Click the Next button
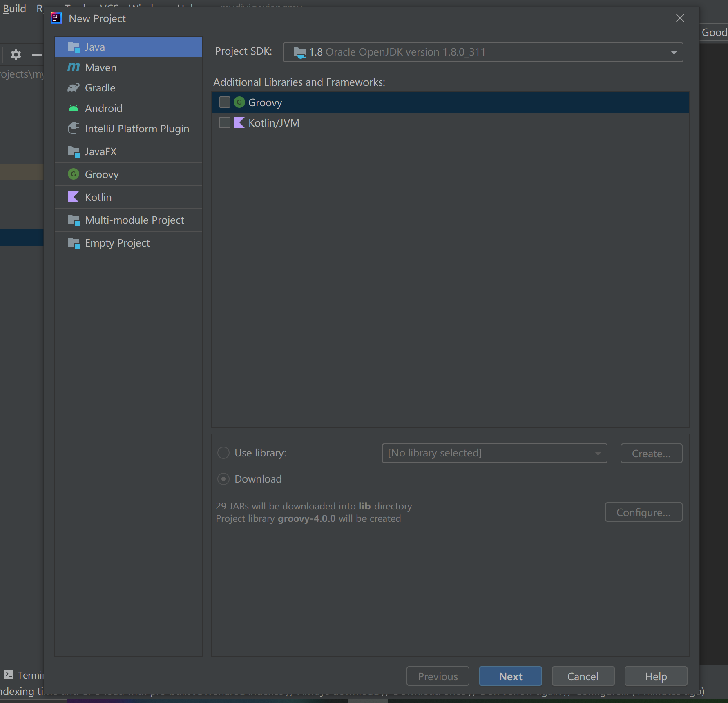This screenshot has height=703, width=728. (x=511, y=676)
